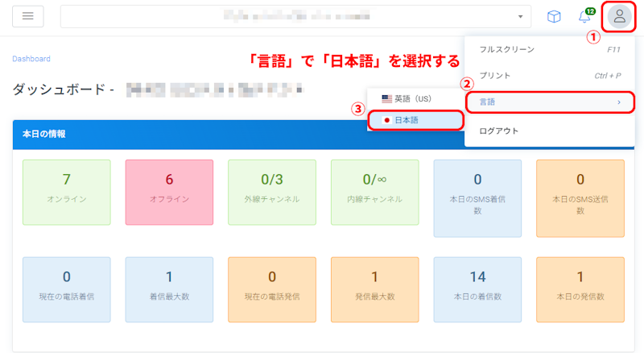Screen dimensions: 644x353
Task: Click the Dashboard breadcrumb link
Action: [31, 59]
